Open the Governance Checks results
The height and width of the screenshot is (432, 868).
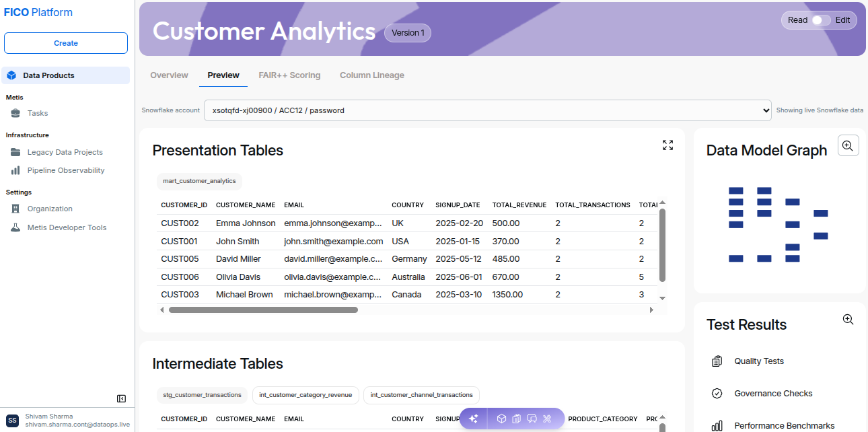tap(773, 394)
